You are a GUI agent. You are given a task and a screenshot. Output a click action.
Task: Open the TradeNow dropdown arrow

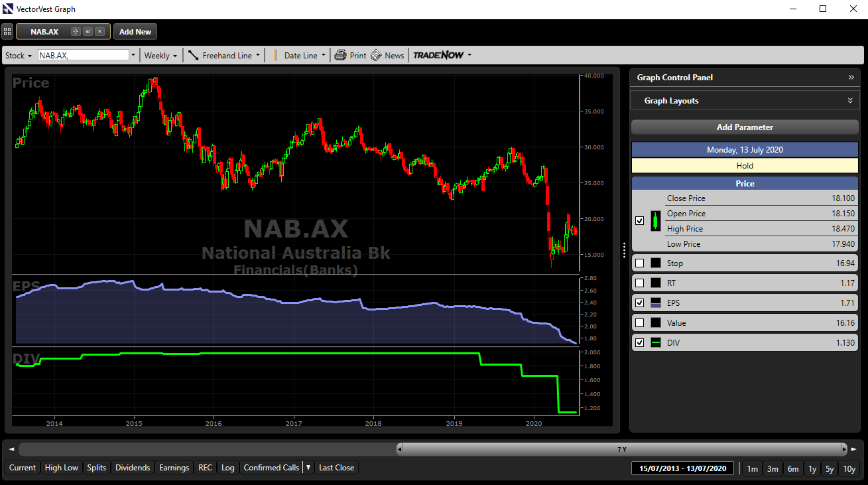[x=469, y=56]
